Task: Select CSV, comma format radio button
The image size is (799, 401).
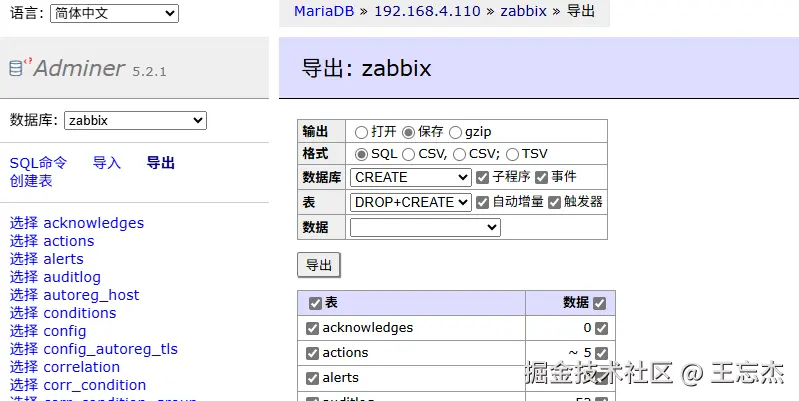Action: pos(408,154)
